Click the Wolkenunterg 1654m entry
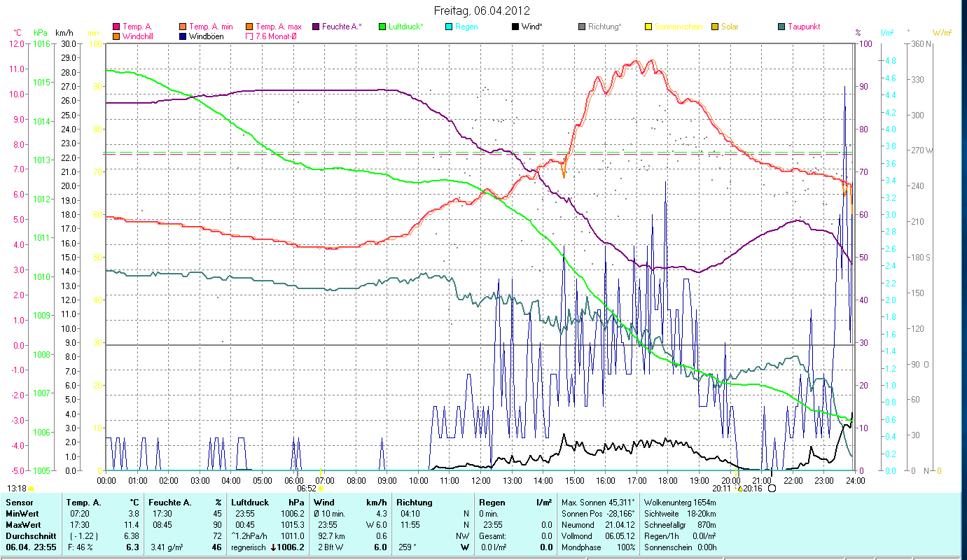This screenshot has height=560, width=967. click(x=680, y=503)
